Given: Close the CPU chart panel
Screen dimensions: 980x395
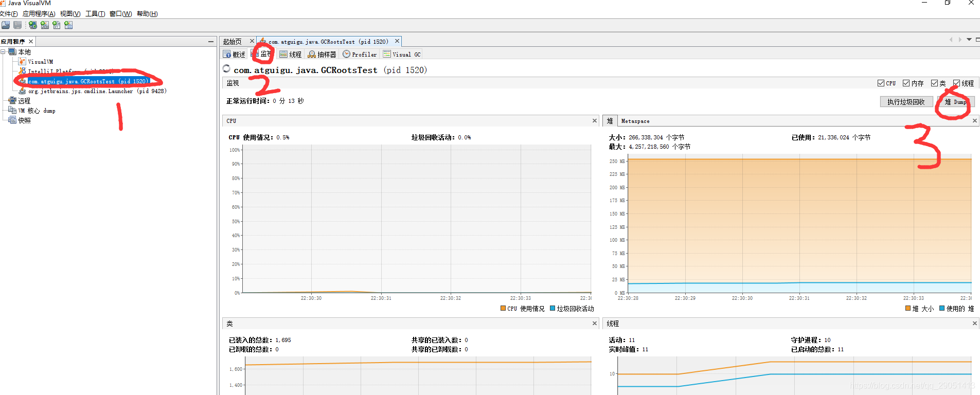Looking at the screenshot, I should pos(595,121).
